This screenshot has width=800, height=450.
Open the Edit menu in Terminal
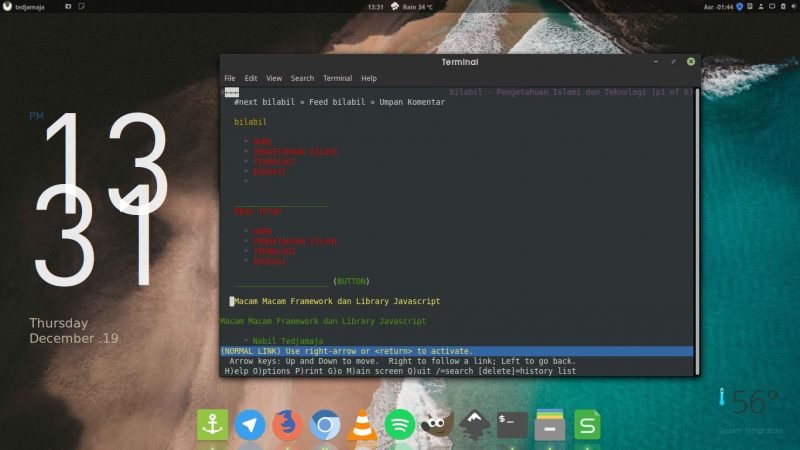pos(251,78)
